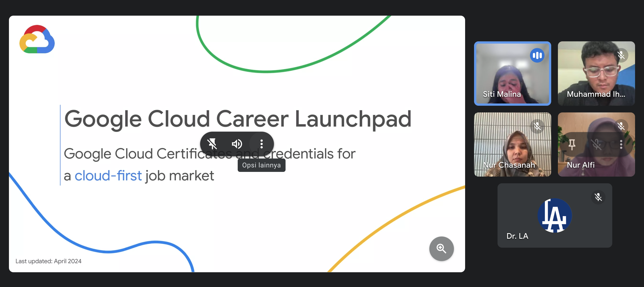
Task: Open more options on Nur Alfi's tile
Action: point(621,144)
